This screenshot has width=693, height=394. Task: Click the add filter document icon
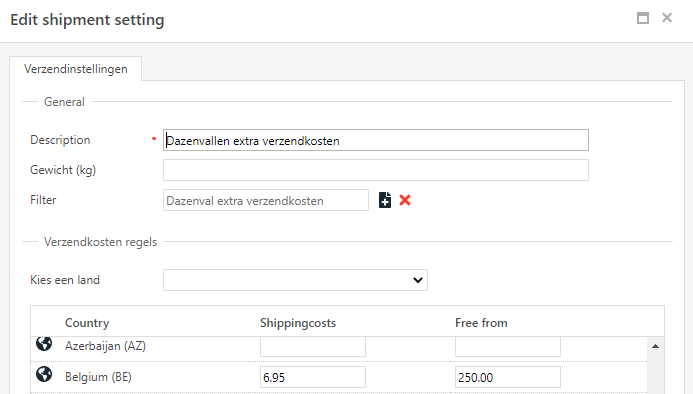pos(385,200)
